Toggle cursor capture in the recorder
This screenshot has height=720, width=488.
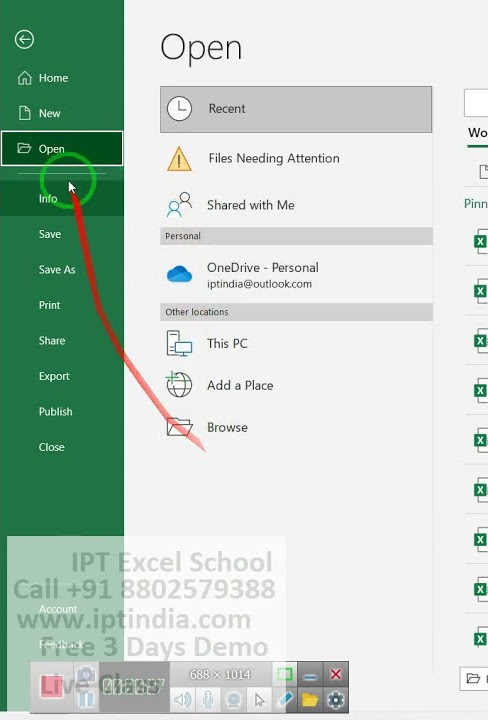click(259, 700)
